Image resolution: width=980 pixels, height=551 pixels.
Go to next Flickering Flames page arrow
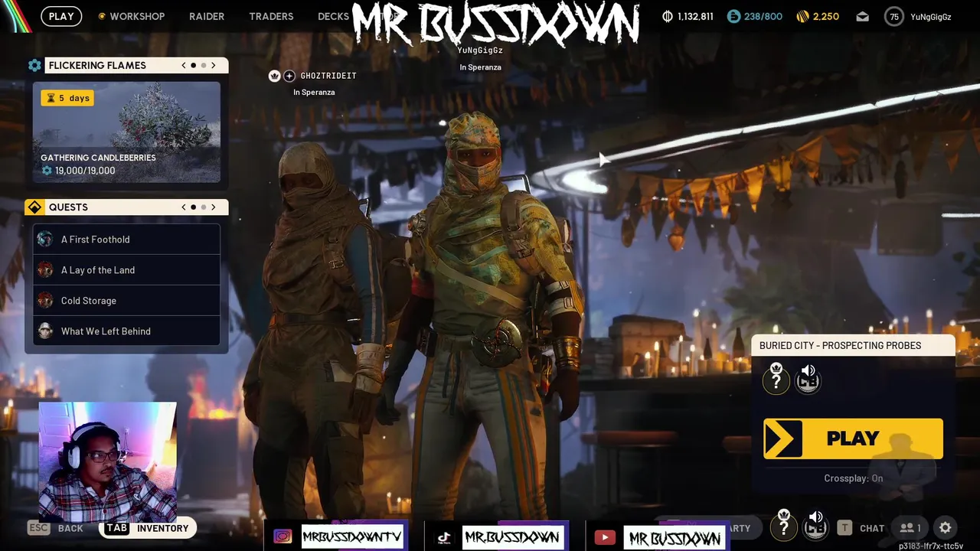[214, 65]
